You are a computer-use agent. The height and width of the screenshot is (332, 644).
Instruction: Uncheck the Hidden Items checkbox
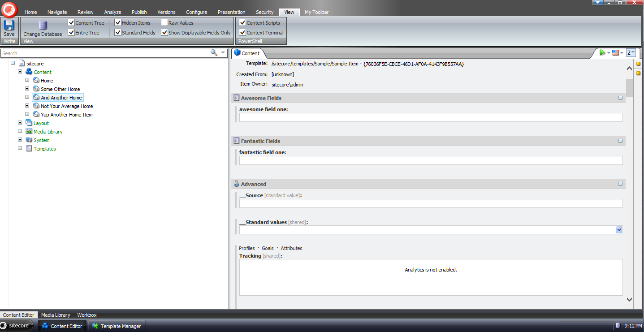point(118,22)
